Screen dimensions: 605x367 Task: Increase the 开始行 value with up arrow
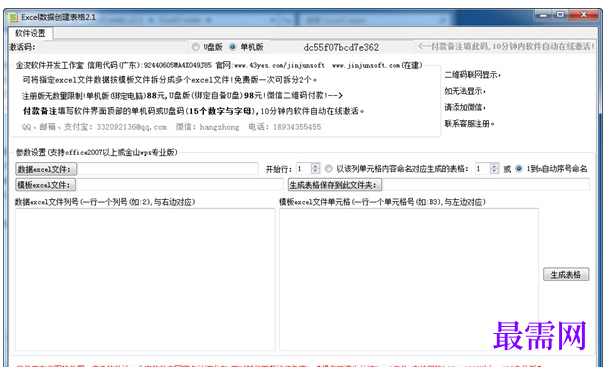pos(315,166)
